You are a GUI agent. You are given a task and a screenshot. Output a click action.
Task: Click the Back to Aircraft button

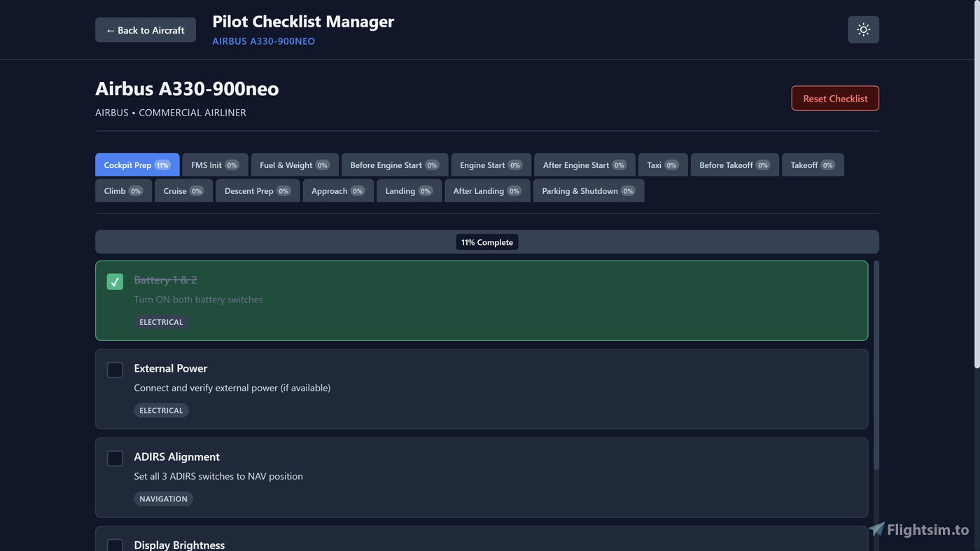click(x=145, y=29)
